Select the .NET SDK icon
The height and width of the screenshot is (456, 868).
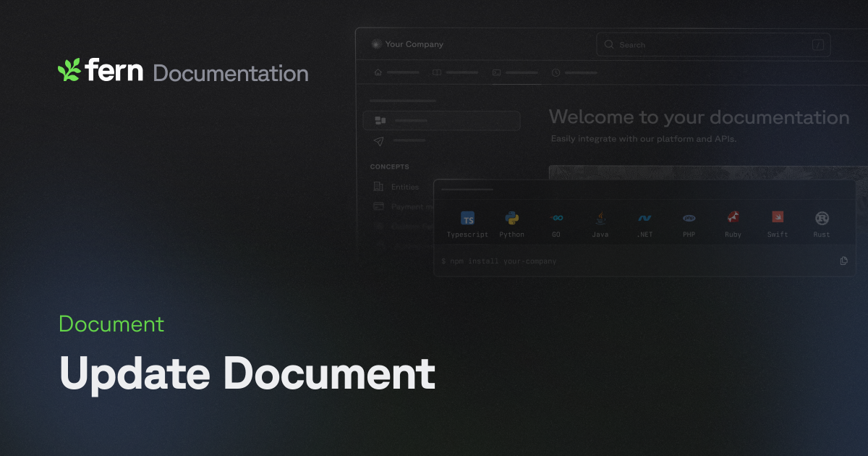644,218
